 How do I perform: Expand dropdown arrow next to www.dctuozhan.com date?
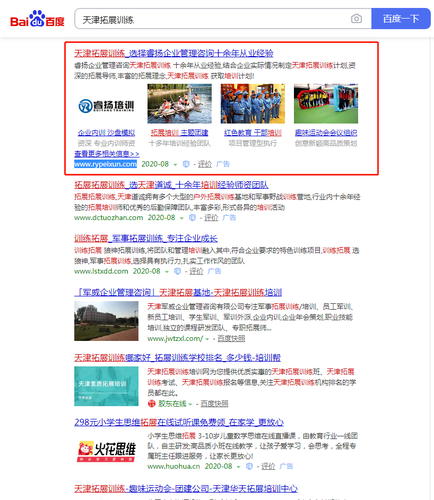point(182,218)
